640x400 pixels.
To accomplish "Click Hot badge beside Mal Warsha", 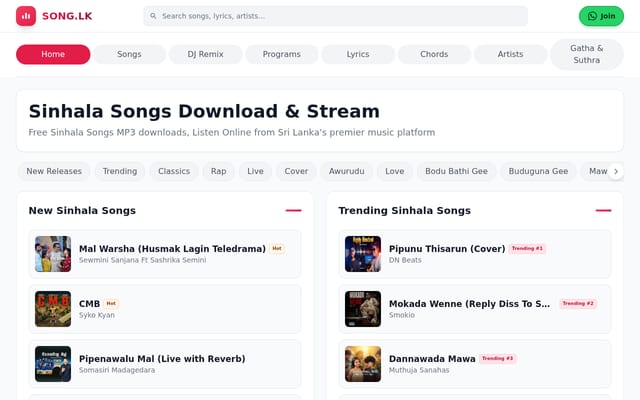I will click(277, 249).
